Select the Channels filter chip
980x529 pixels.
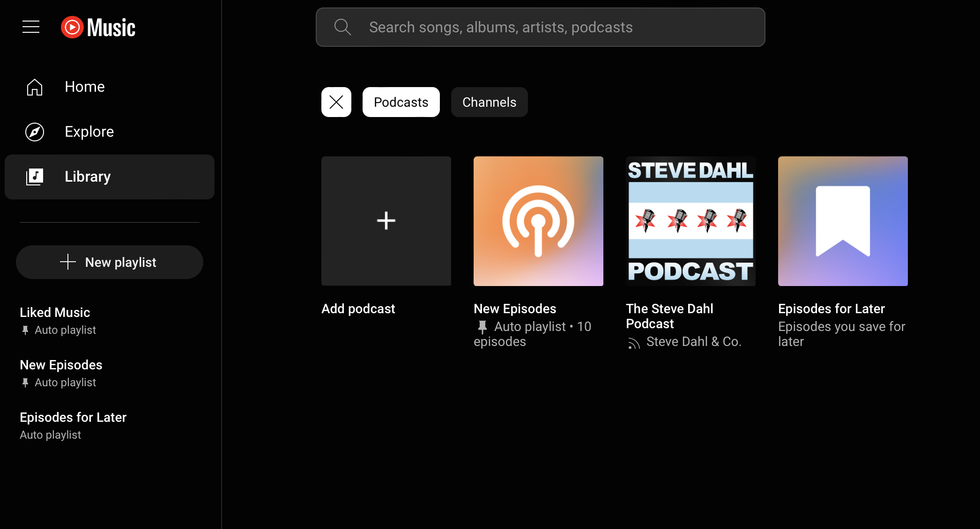point(490,102)
